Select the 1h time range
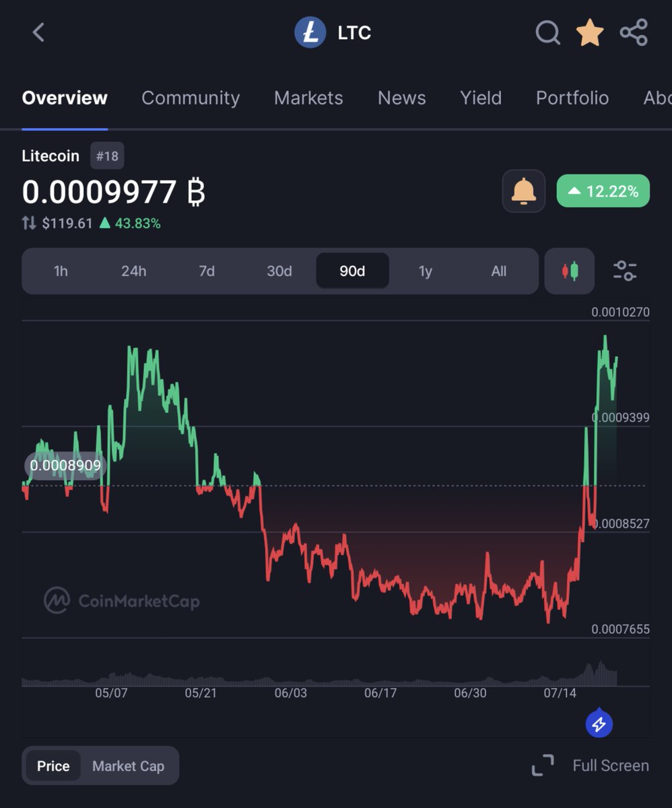The width and height of the screenshot is (672, 808). [61, 271]
